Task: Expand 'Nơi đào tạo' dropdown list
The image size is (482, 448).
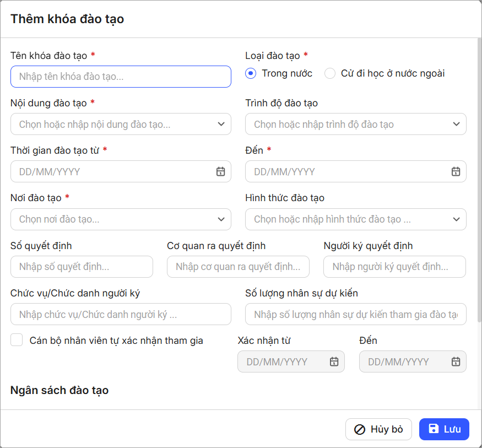Action: [220, 219]
